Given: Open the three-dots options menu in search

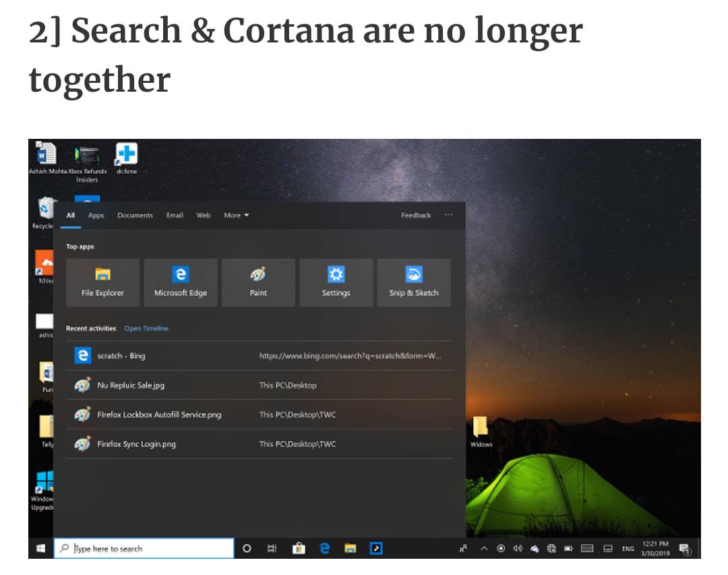Looking at the screenshot, I should pos(448,214).
